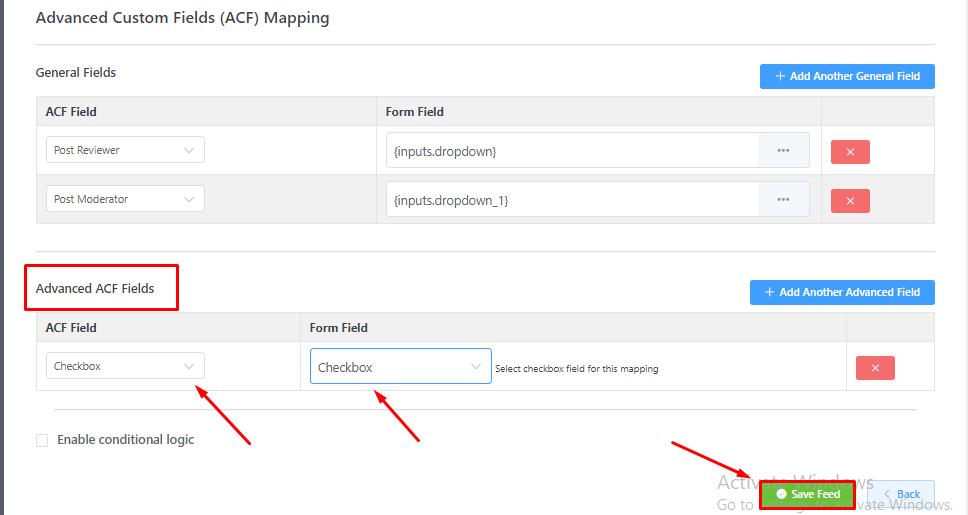Save the feed with Save Feed
Image resolution: width=968 pixels, height=515 pixels.
(x=808, y=494)
